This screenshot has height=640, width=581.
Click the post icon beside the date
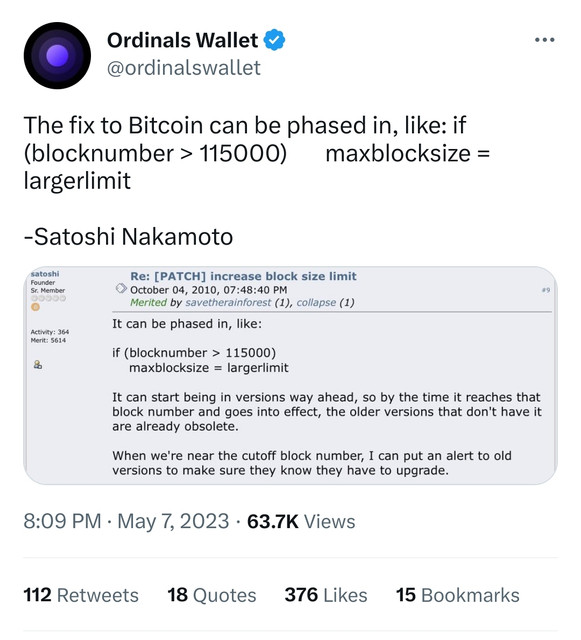(121, 289)
